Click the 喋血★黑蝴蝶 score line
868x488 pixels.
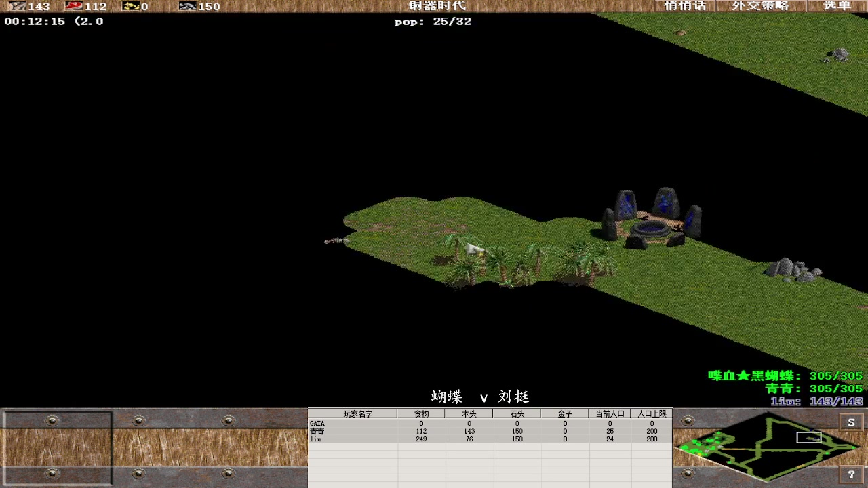pyautogui.click(x=785, y=376)
